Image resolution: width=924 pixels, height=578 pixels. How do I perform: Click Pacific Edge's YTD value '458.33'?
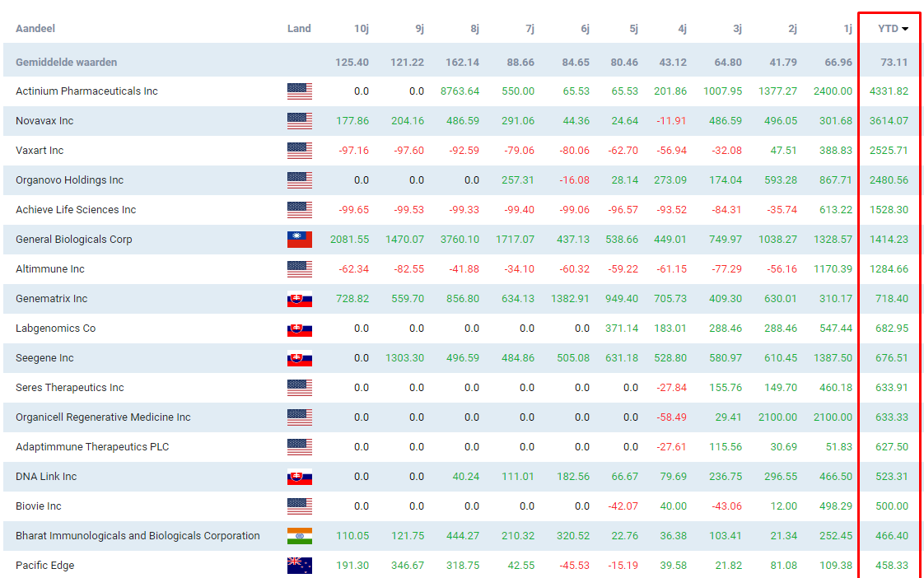[x=892, y=566]
